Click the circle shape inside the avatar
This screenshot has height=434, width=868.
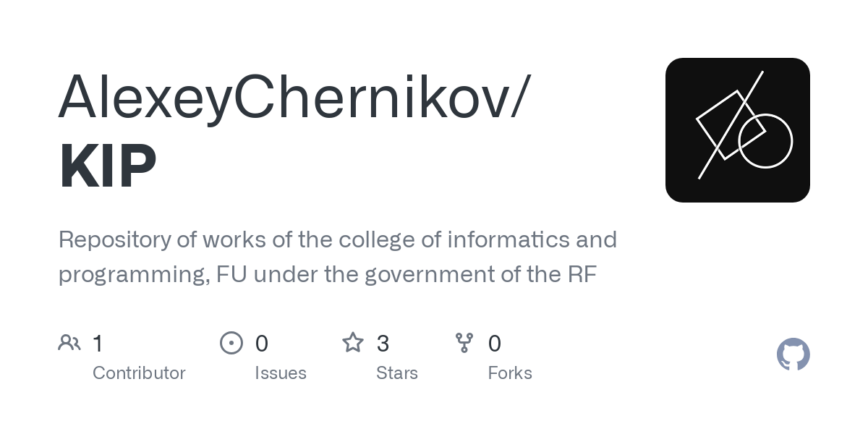766,141
